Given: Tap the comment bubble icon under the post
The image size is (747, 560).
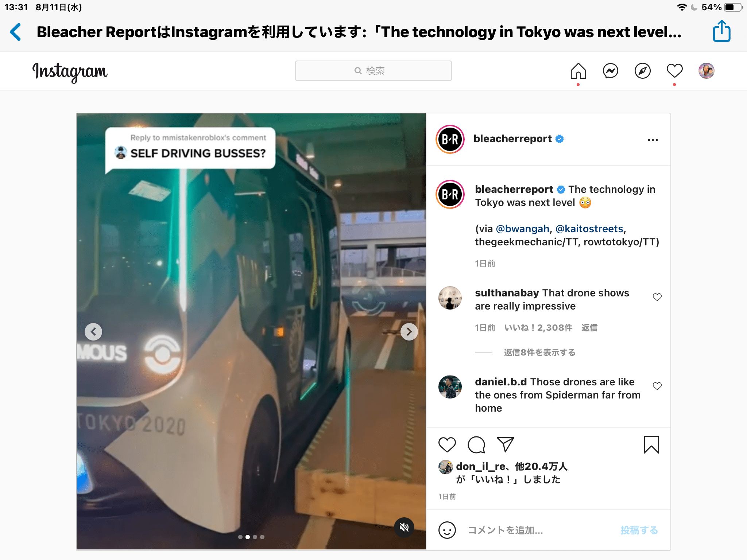Looking at the screenshot, I should (476, 445).
